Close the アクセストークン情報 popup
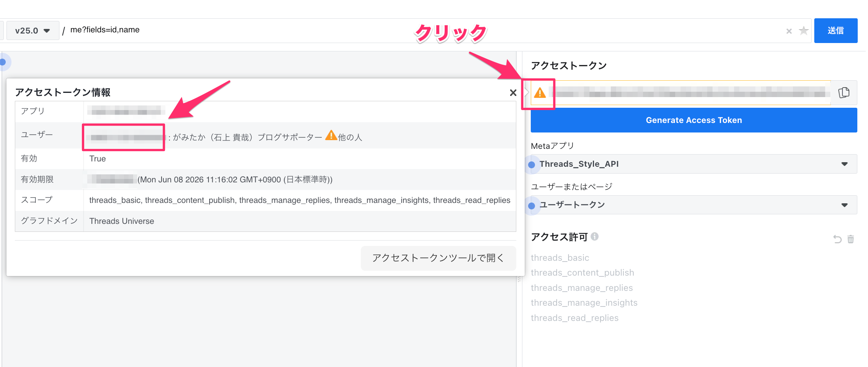Image resolution: width=868 pixels, height=367 pixels. click(x=513, y=93)
